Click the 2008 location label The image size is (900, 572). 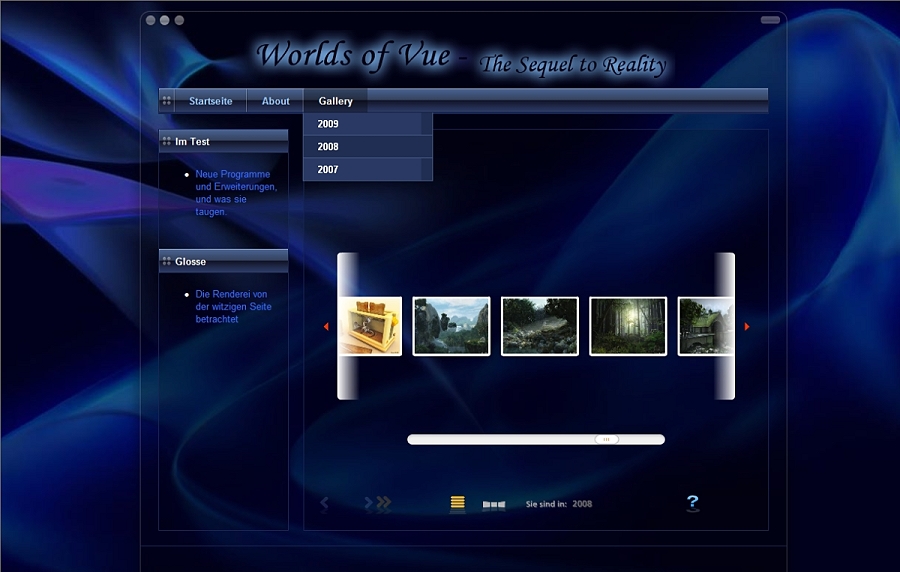tap(582, 504)
